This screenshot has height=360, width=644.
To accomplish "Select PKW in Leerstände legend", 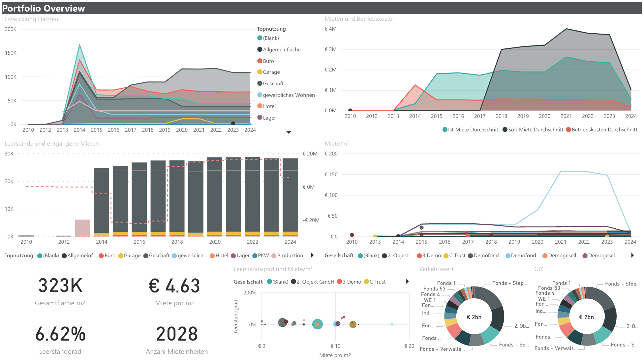I will [x=261, y=256].
